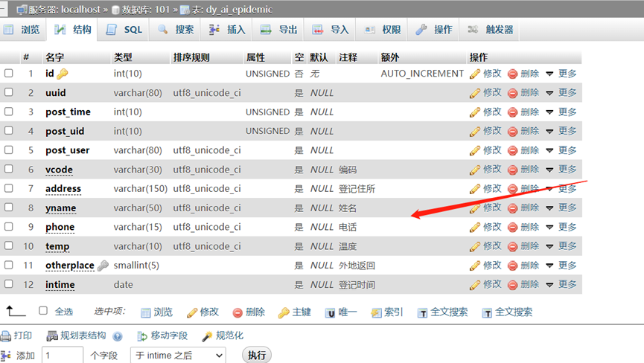Click the red delete icon for the intime row

pos(512,285)
